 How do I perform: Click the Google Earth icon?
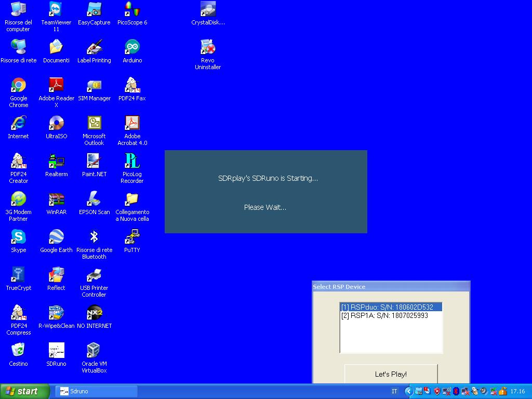tap(56, 237)
